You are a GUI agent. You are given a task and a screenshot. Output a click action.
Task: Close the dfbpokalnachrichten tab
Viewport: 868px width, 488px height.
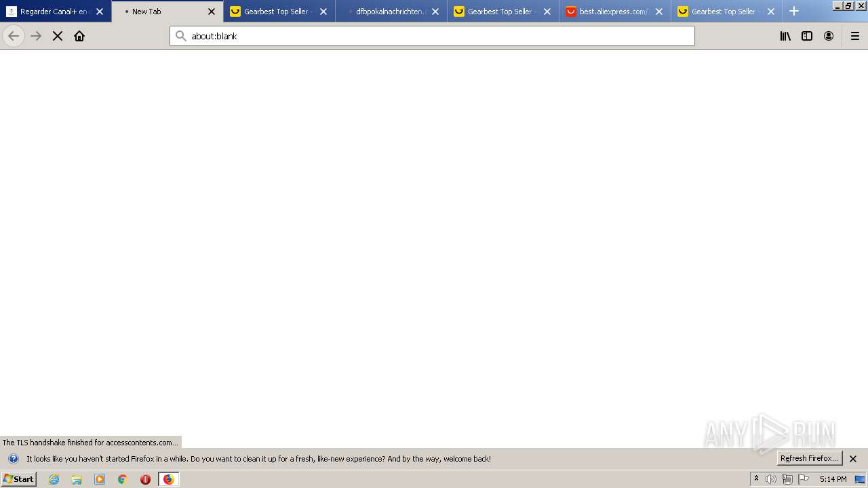[435, 12]
